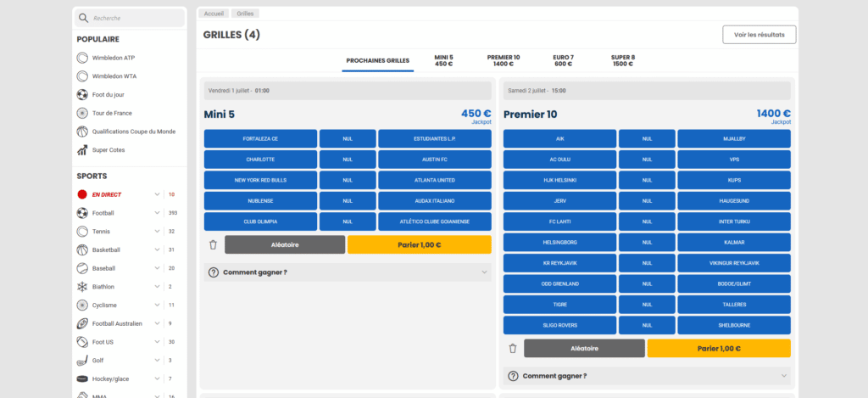This screenshot has height=398, width=868.
Task: Pick Nublense to win
Action: click(261, 200)
